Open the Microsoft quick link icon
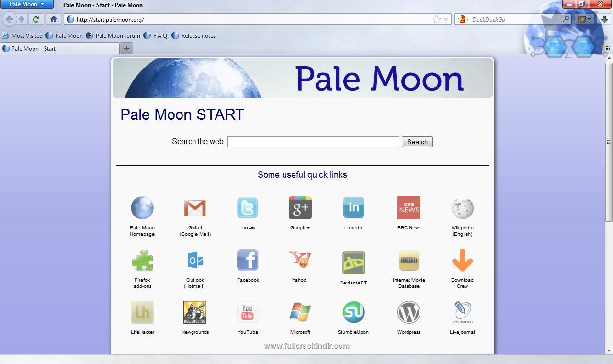The height and width of the screenshot is (364, 613). [x=300, y=312]
